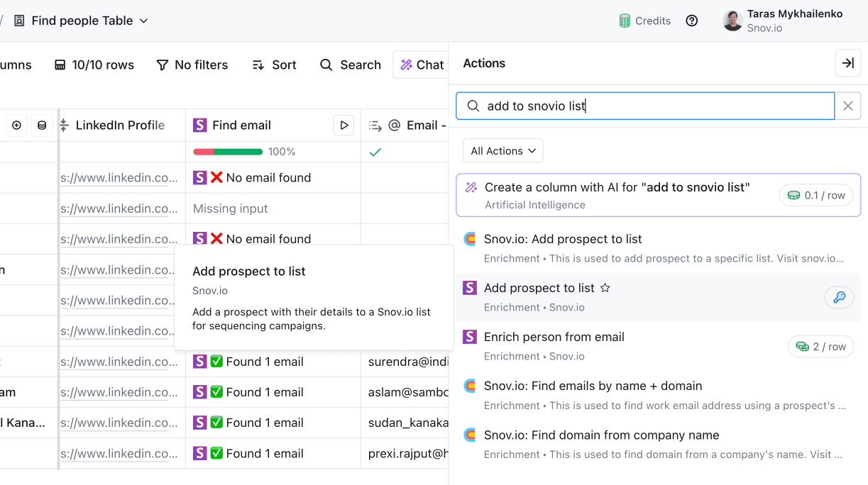Screen dimensions: 868x485
Task: Star the Add prospect to list action
Action: (605, 288)
